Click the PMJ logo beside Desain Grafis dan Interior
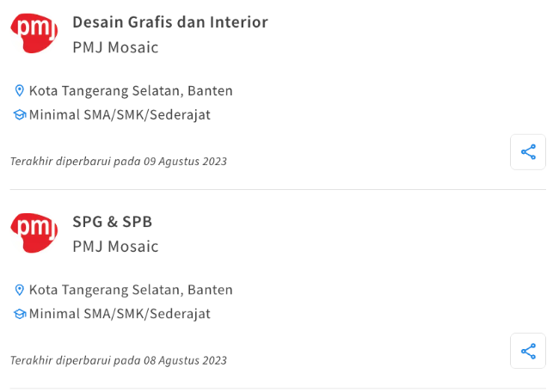Viewport: 553px width, 392px height. (34, 33)
